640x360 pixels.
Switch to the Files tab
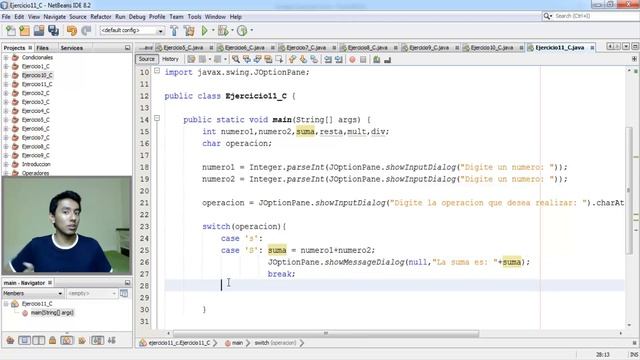(x=42, y=48)
